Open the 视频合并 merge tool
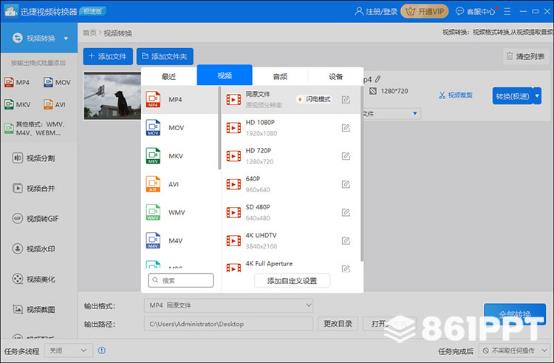 tap(33, 188)
